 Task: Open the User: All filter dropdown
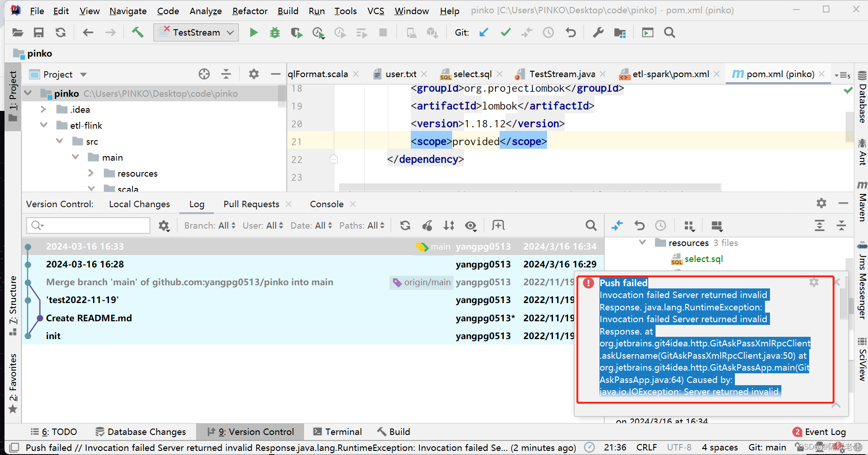click(x=263, y=225)
